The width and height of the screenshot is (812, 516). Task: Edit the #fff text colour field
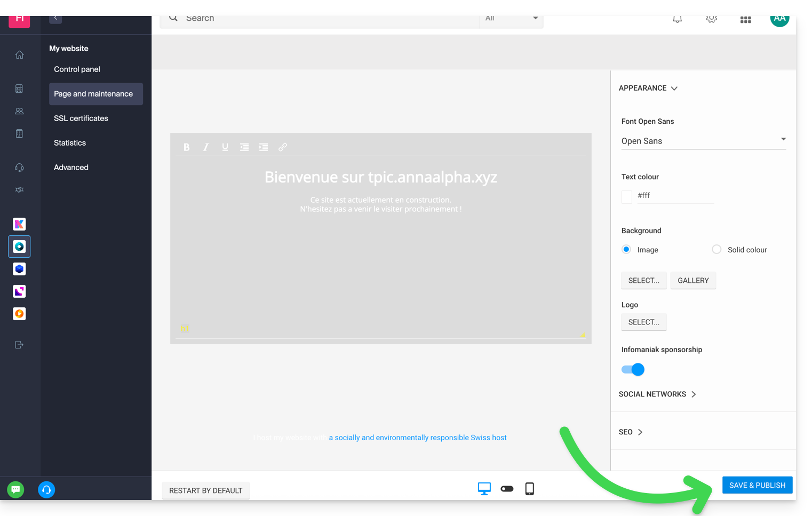pyautogui.click(x=675, y=196)
